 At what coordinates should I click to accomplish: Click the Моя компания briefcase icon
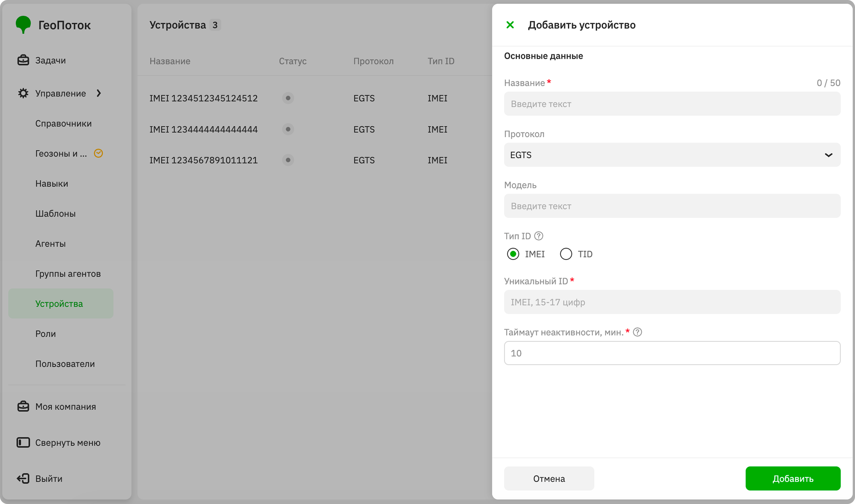[23, 406]
